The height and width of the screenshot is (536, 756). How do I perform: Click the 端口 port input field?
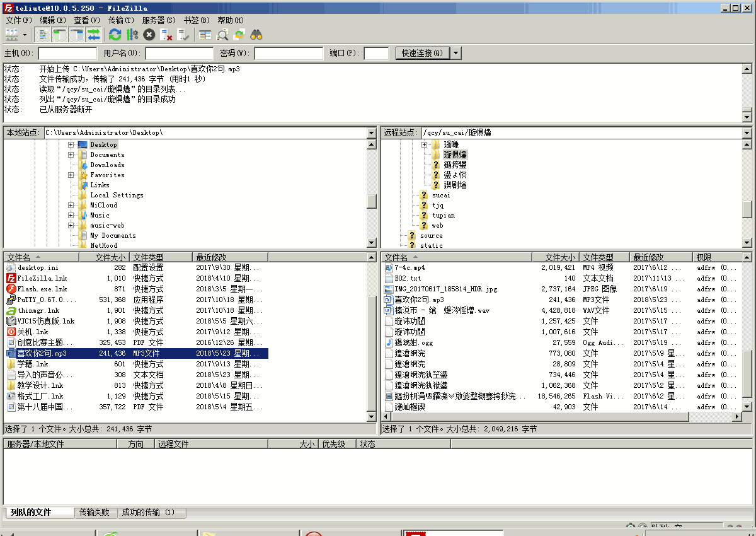point(377,54)
